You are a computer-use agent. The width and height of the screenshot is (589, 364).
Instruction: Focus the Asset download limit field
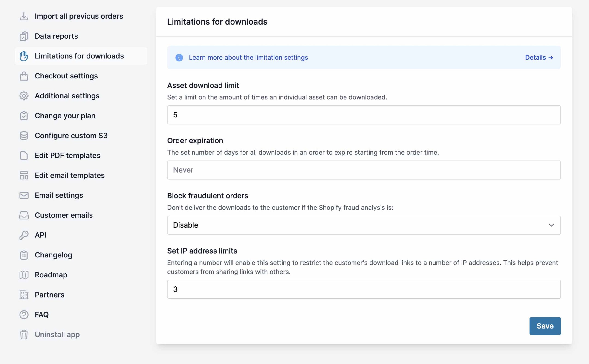click(x=364, y=115)
